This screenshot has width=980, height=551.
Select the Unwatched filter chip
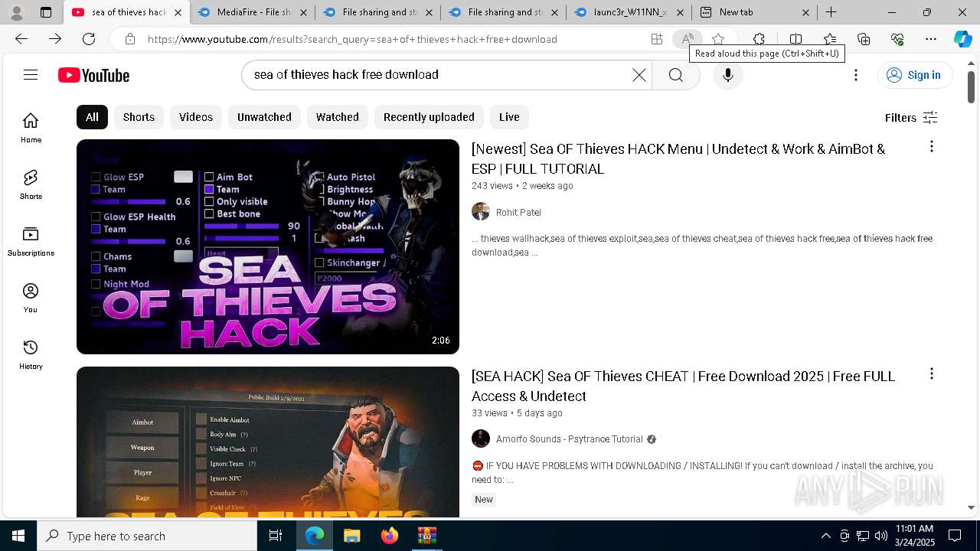[264, 117]
